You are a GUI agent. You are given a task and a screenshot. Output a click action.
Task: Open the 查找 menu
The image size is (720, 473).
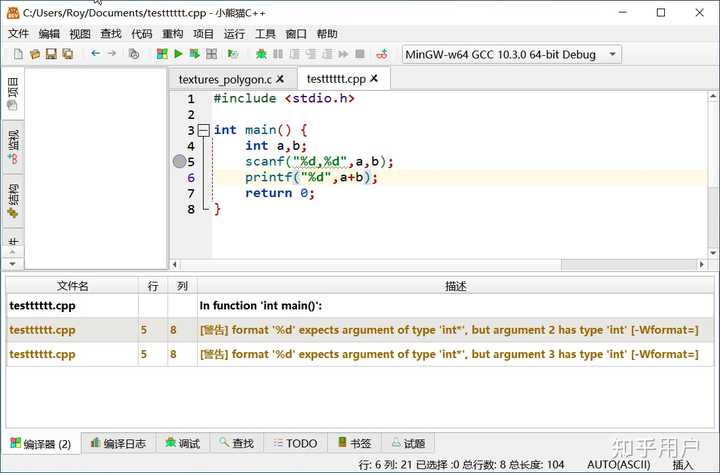(111, 34)
